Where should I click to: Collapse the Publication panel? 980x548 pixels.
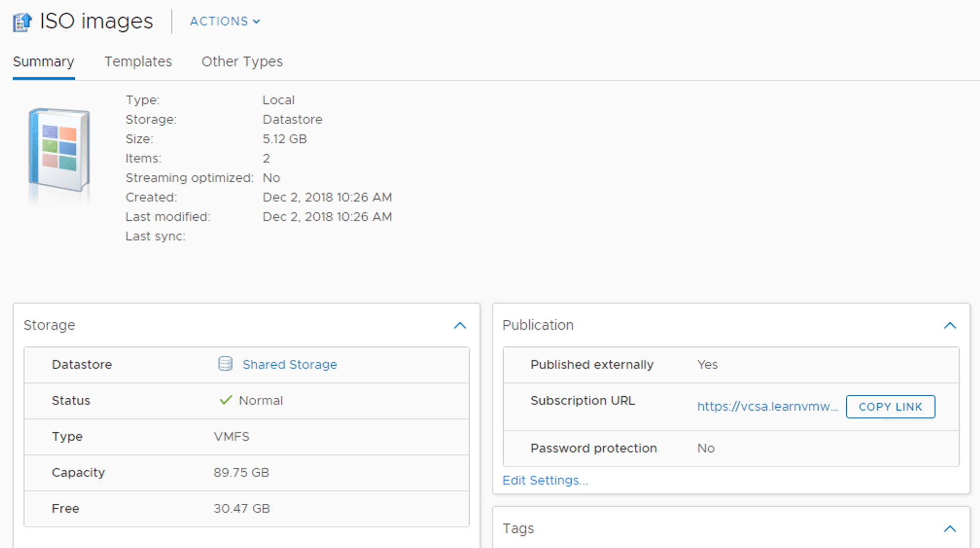click(x=949, y=325)
